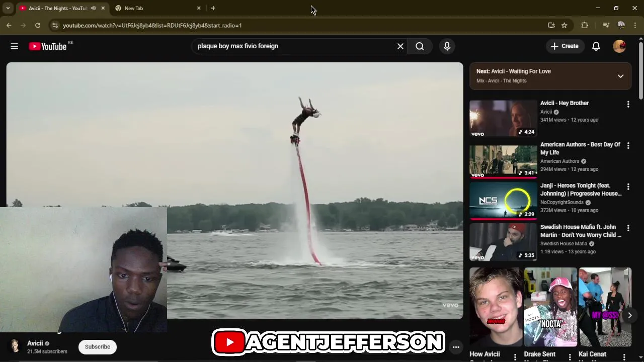Screen dimensions: 644x362
Task: Subscribe to the Avicii channel
Action: (97, 347)
